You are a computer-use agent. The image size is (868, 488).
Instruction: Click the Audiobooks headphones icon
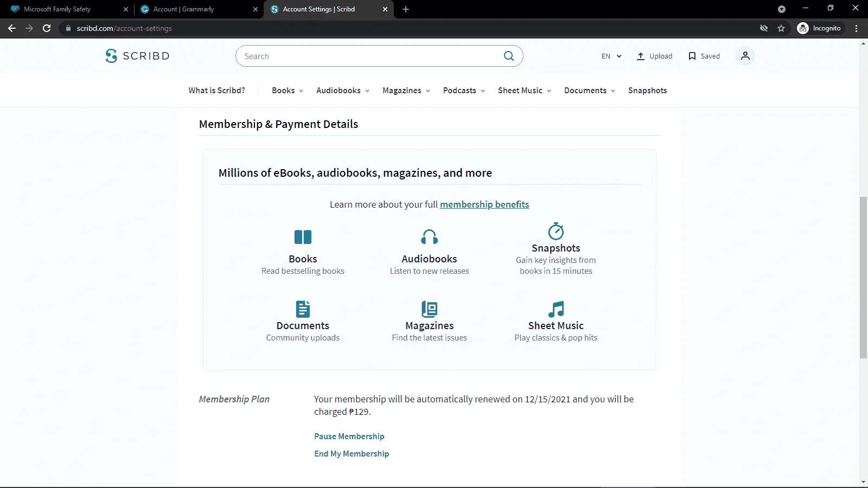(x=429, y=237)
